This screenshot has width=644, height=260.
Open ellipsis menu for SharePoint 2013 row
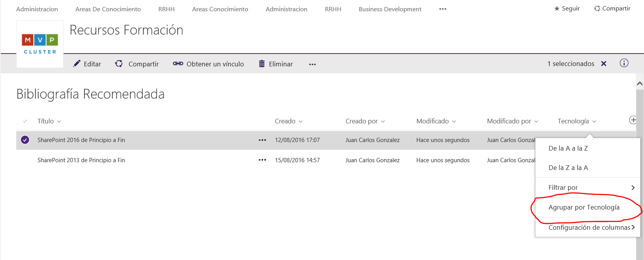(262, 160)
